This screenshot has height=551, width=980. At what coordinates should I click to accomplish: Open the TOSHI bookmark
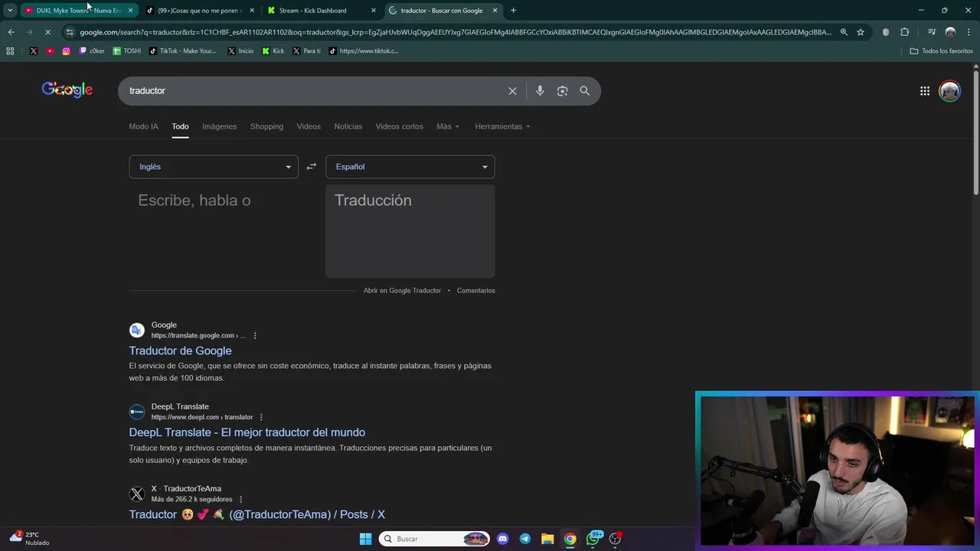[x=127, y=51]
